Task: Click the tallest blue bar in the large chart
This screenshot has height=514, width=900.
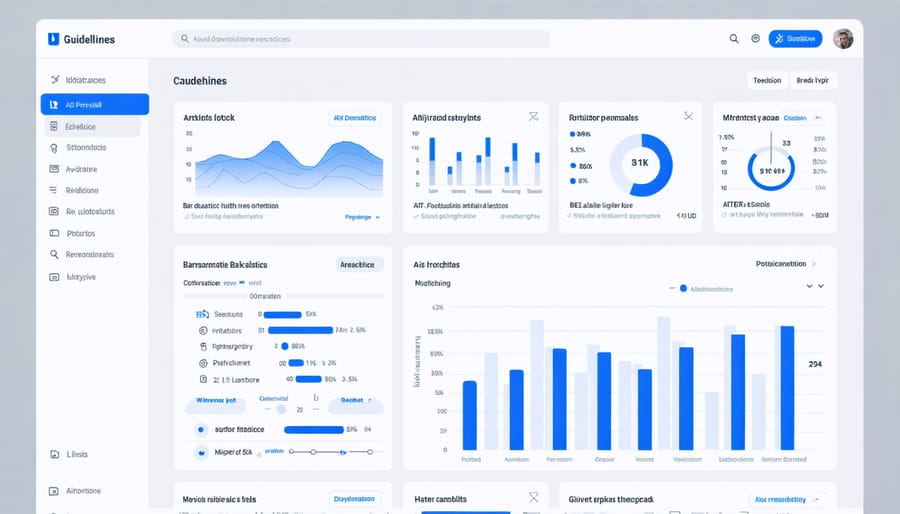Action: point(787,388)
